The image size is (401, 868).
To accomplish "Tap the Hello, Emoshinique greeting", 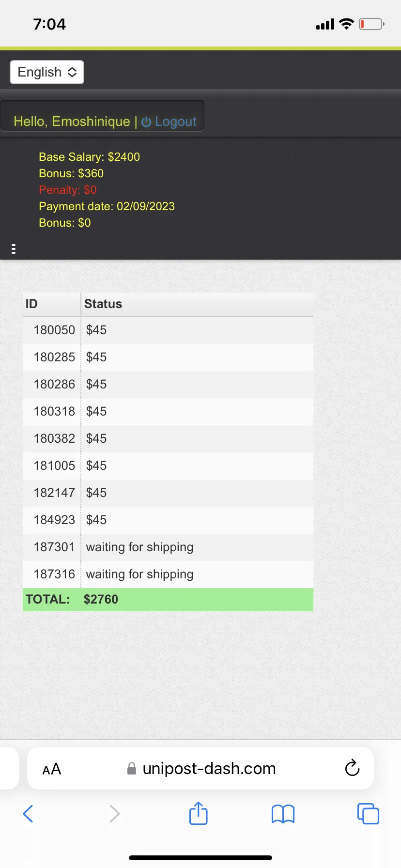I will click(72, 122).
